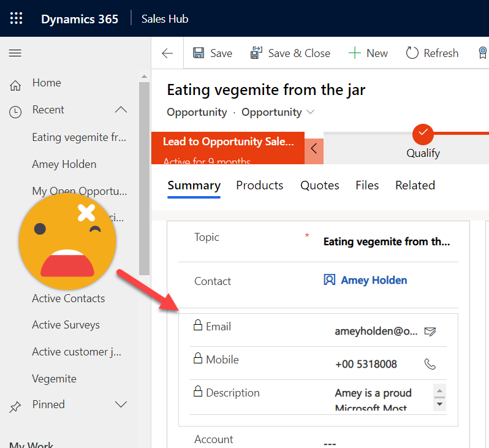Click the Description scroll up arrow
This screenshot has height=448, width=489.
pos(440,390)
